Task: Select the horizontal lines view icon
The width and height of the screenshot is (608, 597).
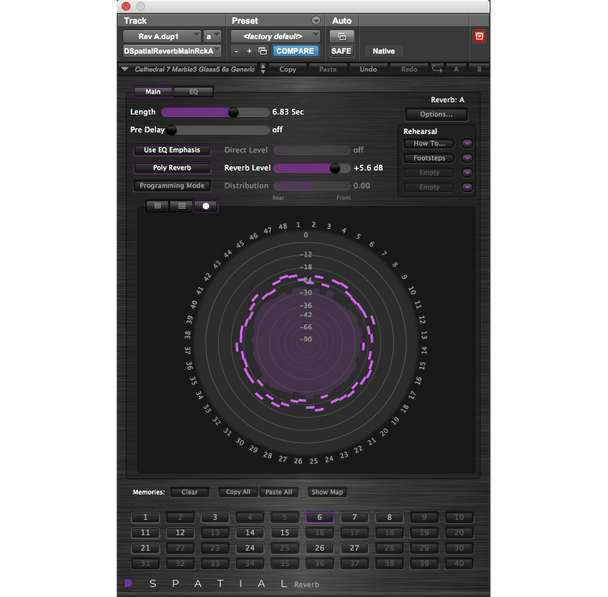Action: point(180,205)
